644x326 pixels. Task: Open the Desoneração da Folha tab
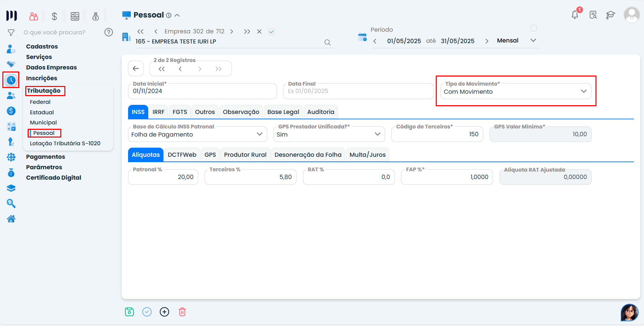pyautogui.click(x=308, y=155)
